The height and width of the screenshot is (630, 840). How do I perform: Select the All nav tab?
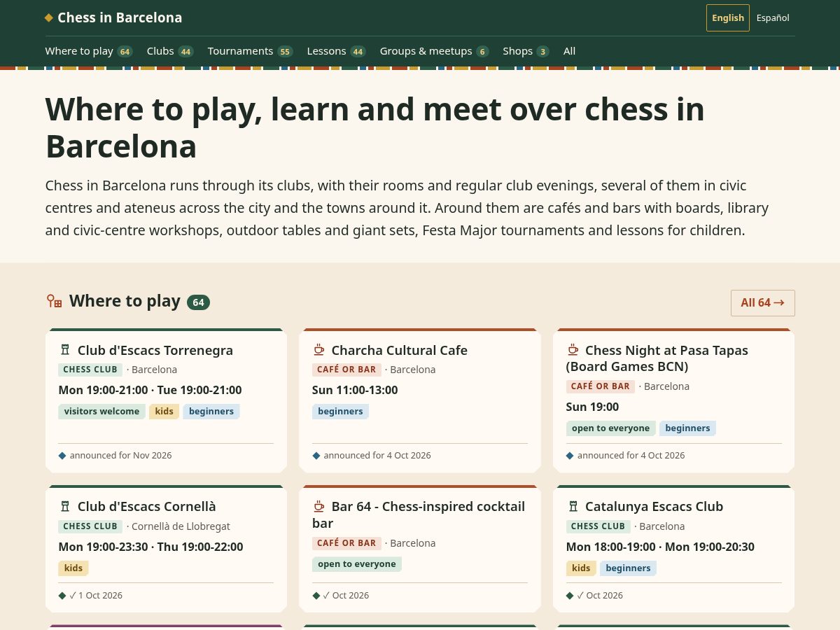570,51
